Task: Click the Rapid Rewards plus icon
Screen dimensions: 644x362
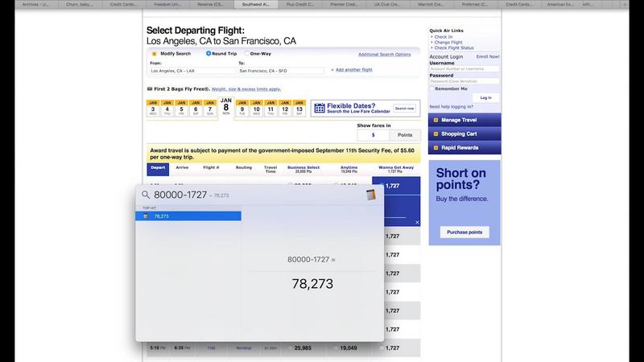Action: [x=436, y=148]
